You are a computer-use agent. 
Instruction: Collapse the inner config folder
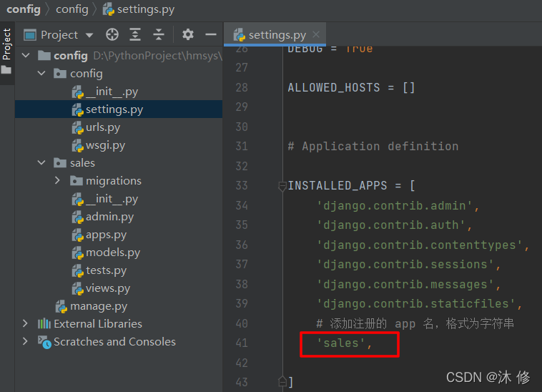(41, 73)
